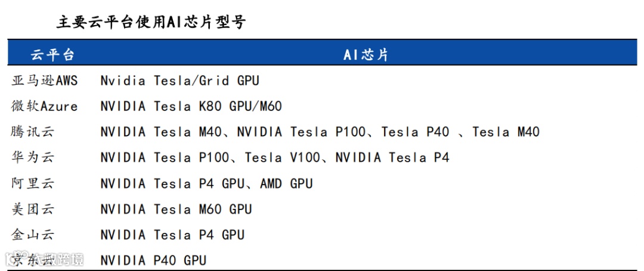Viewport: 644px width, 271px height.
Task: Select the 云平台 column header
Action: point(52,55)
